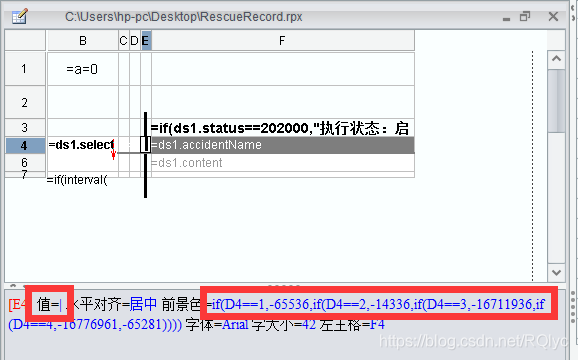Viewport: 578px width, 360px height.
Task: Select column D header
Action: 135,41
